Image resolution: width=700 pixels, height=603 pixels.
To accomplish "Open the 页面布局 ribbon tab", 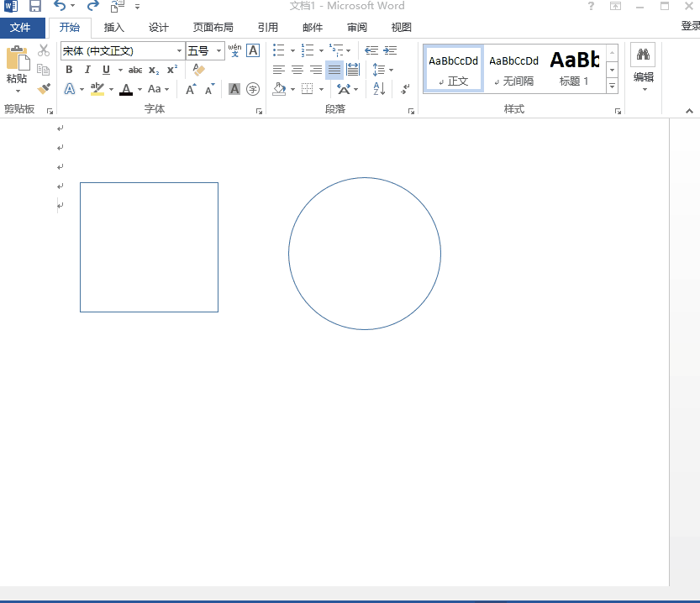I will click(x=213, y=28).
